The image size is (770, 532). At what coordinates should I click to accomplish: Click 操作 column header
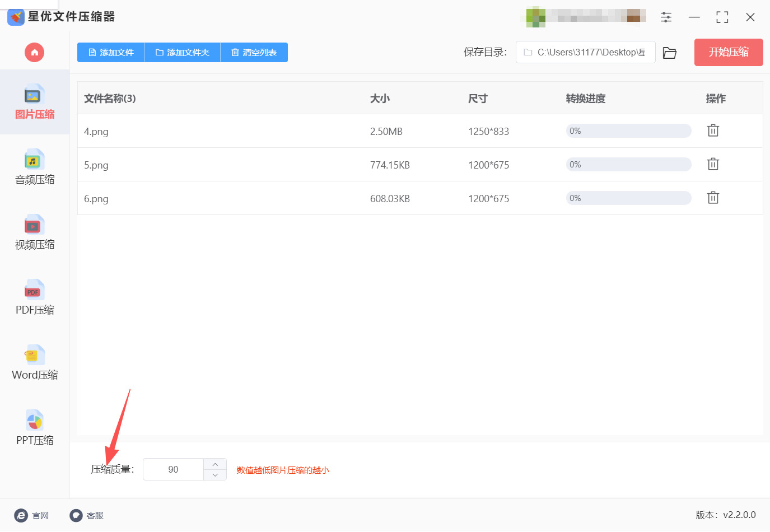716,99
